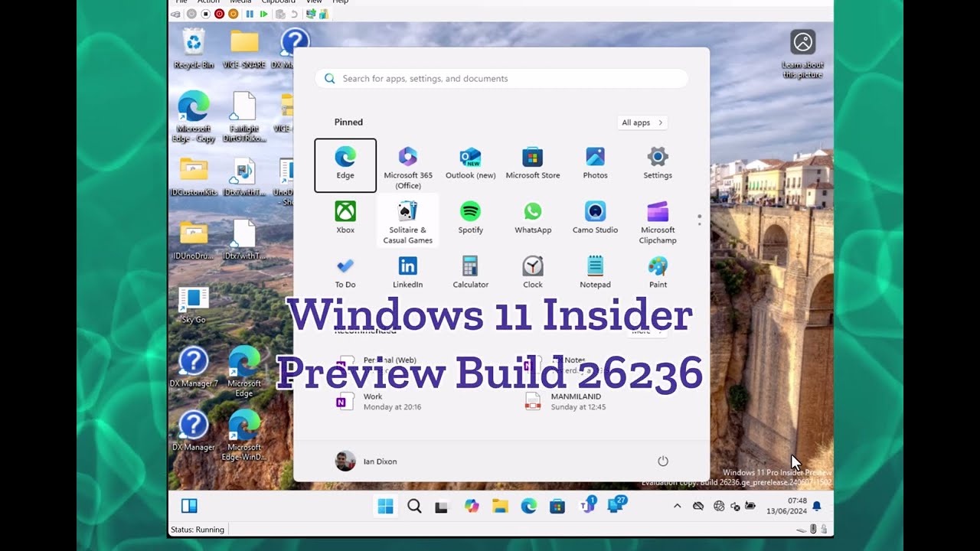This screenshot has width=980, height=551.
Task: Open File Explorer from taskbar
Action: click(x=500, y=506)
